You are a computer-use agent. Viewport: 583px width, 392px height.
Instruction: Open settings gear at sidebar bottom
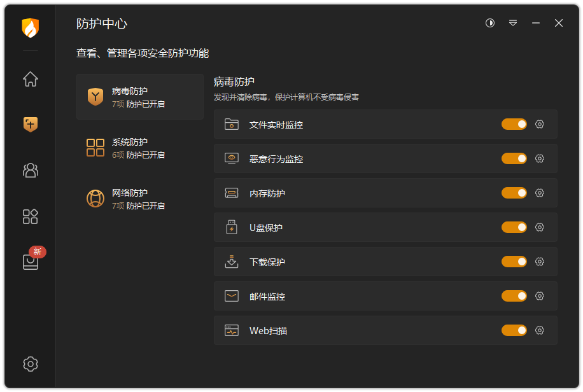coord(31,364)
